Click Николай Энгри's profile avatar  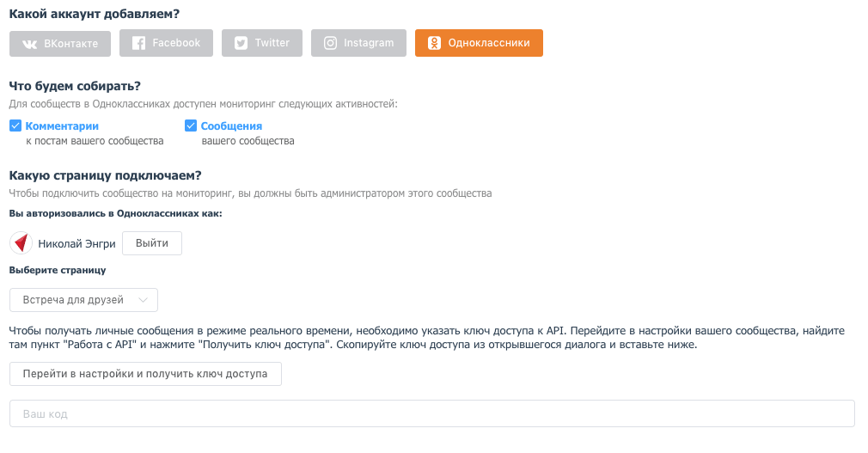[x=21, y=243]
